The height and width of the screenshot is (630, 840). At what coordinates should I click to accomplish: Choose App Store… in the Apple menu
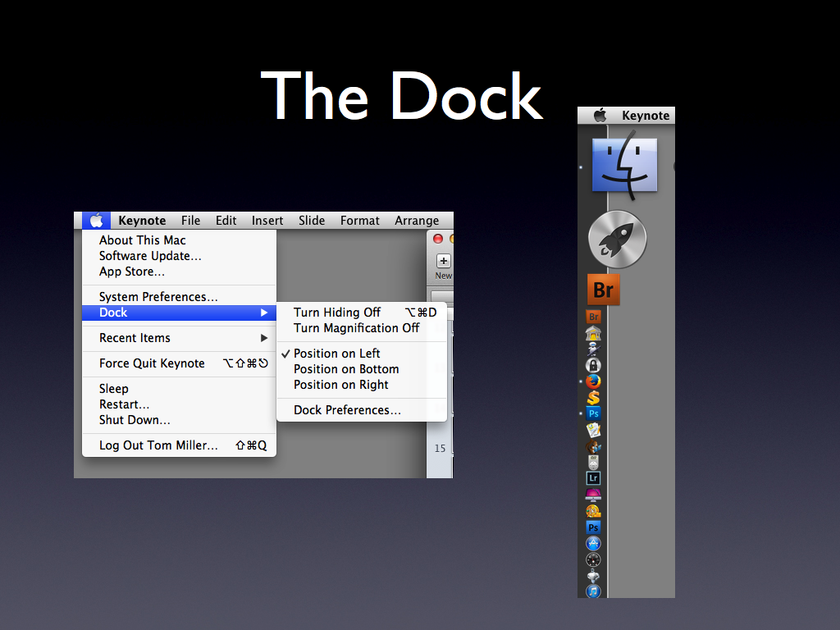click(179, 271)
